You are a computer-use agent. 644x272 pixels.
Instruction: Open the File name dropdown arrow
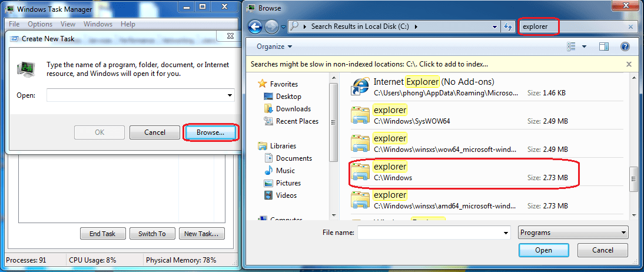coord(506,233)
